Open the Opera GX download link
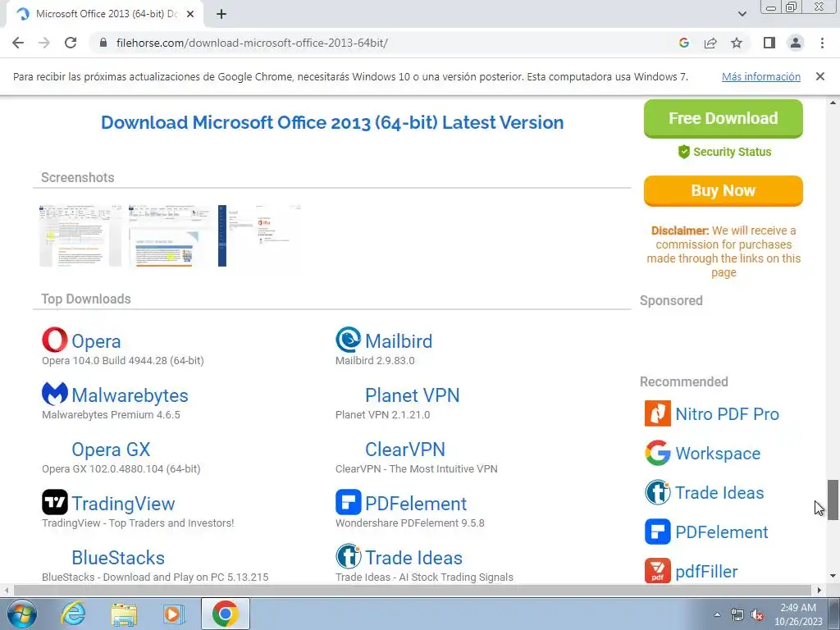 [111, 450]
